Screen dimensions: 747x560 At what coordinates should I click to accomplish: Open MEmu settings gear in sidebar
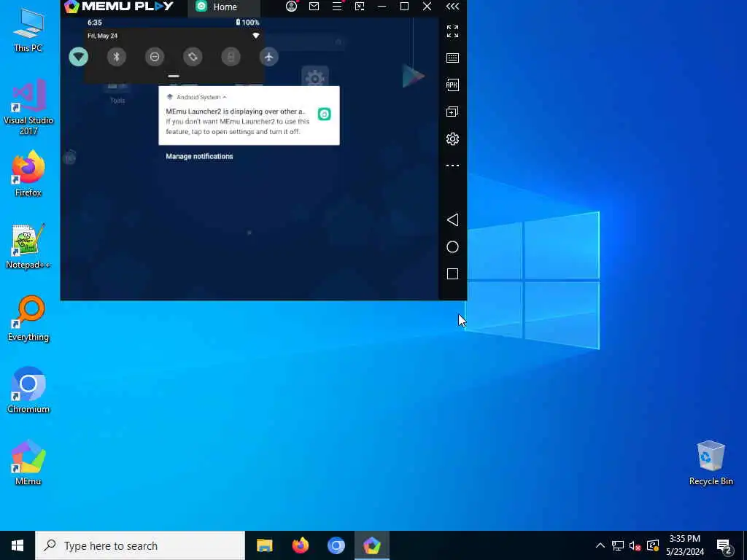[x=452, y=139]
